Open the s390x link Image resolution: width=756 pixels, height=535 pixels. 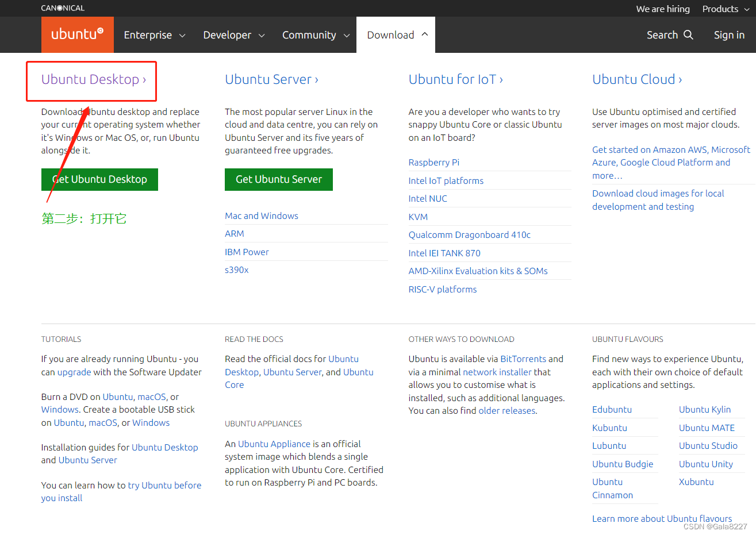pyautogui.click(x=237, y=270)
